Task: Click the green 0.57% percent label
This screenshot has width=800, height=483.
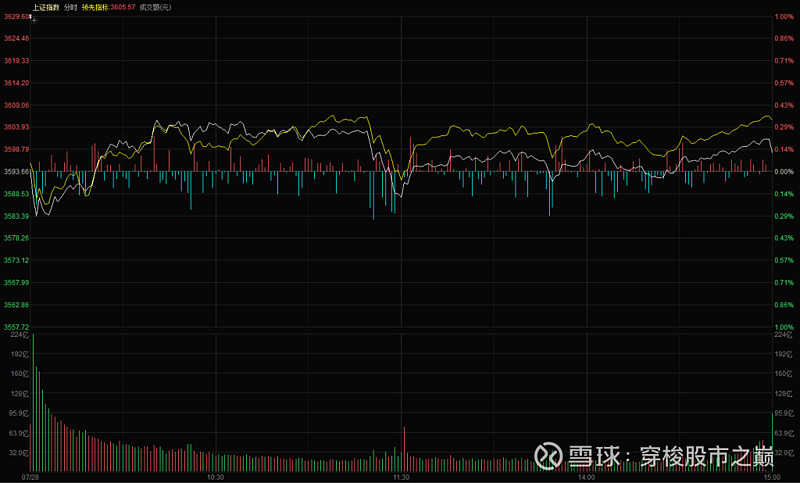Action: point(784,260)
